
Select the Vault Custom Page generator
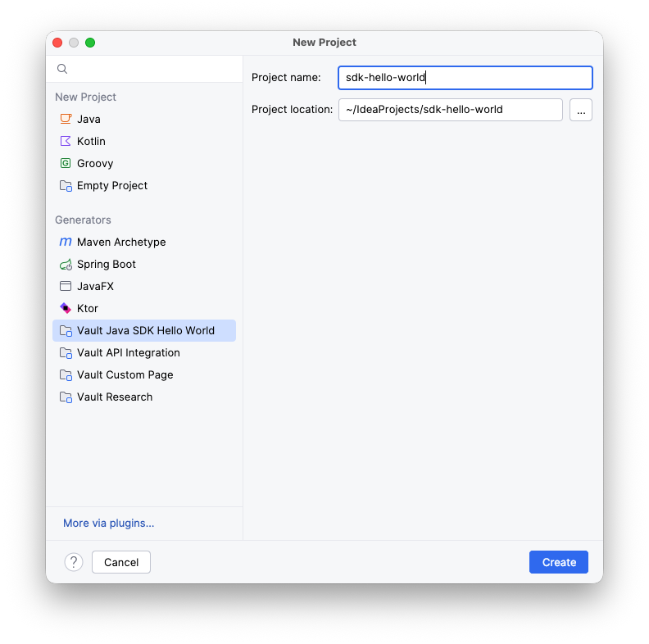pos(144,374)
